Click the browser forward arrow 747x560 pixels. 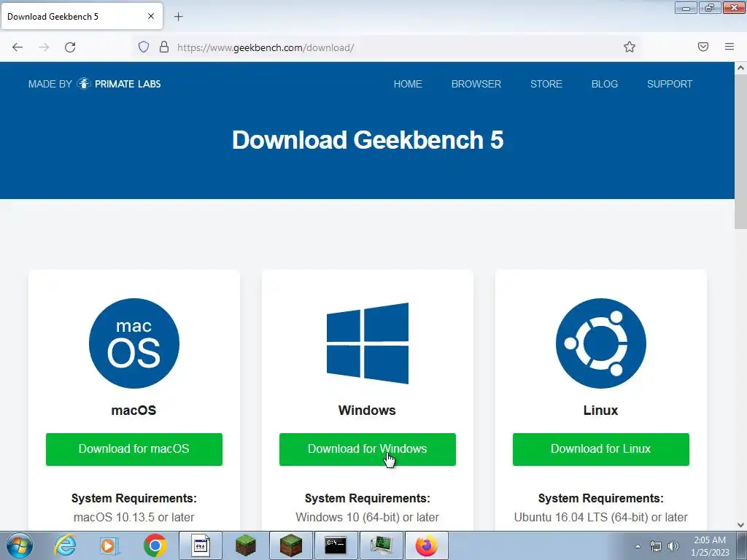[x=44, y=47]
